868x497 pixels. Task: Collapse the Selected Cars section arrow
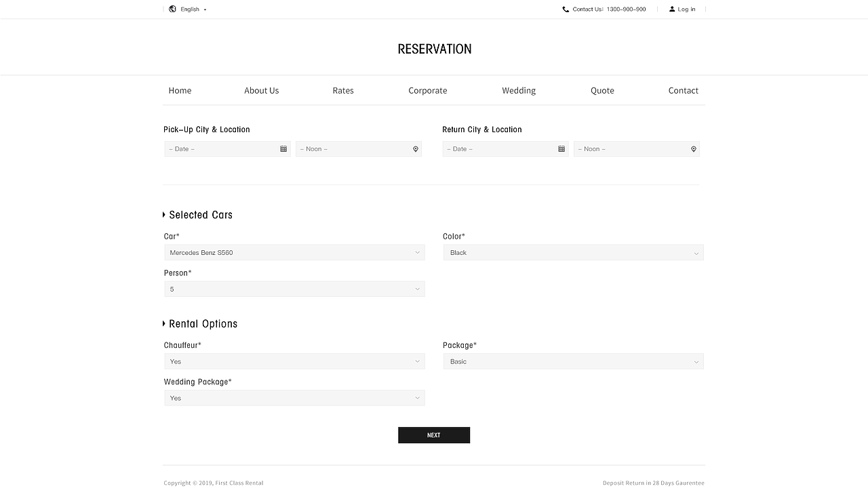tap(164, 215)
